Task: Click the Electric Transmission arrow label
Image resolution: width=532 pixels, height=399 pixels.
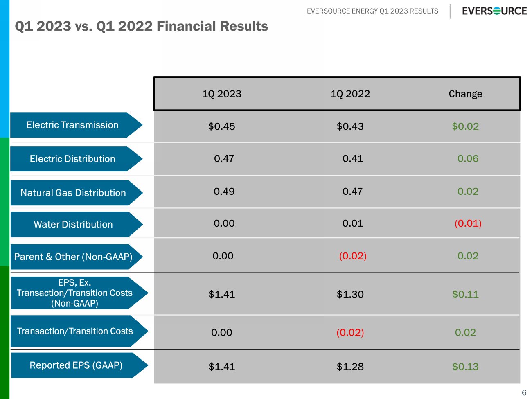Action: [73, 125]
